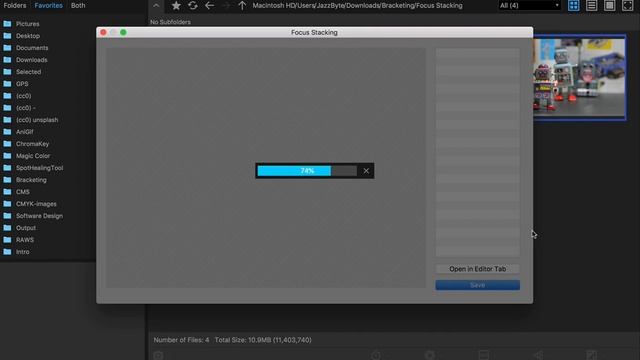Select the Pictures favorite folder
The width and height of the screenshot is (640, 360).
pyautogui.click(x=28, y=24)
